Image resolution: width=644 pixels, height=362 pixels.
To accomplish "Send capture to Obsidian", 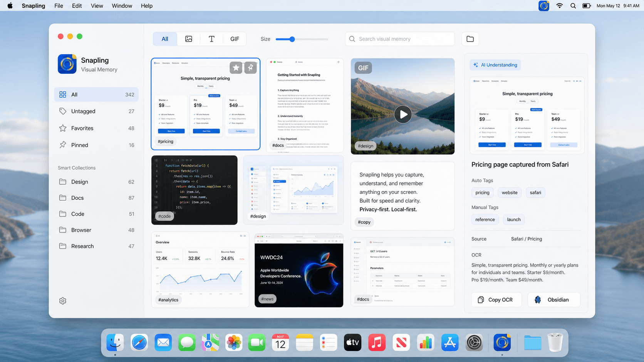I will pos(554,300).
